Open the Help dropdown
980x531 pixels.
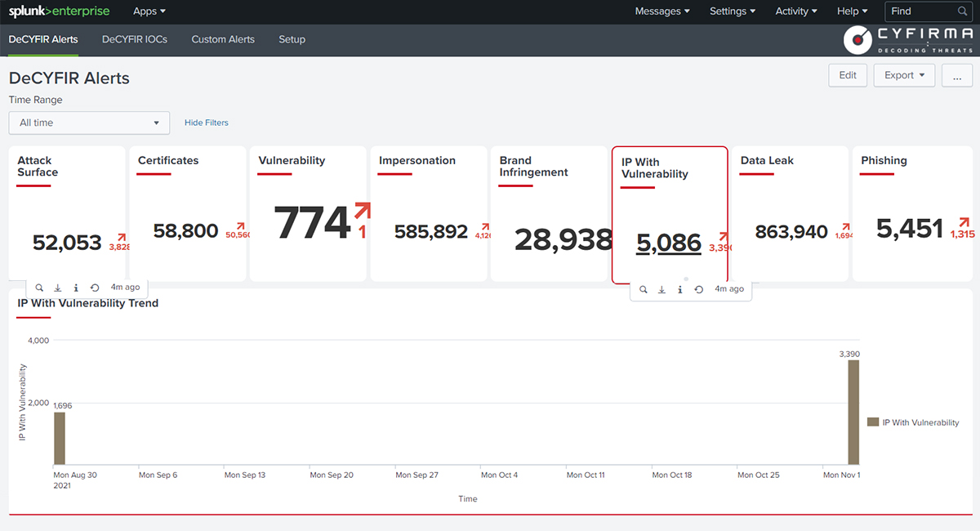[853, 11]
